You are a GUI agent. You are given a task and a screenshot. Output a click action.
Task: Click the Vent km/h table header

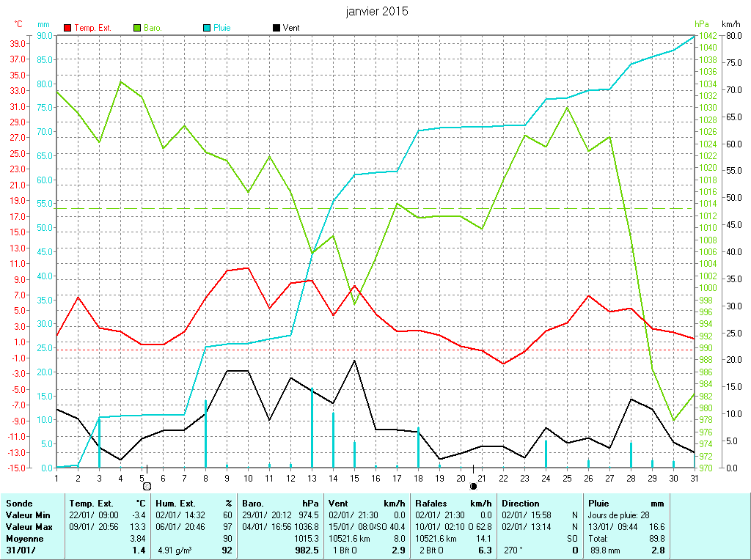(340, 504)
